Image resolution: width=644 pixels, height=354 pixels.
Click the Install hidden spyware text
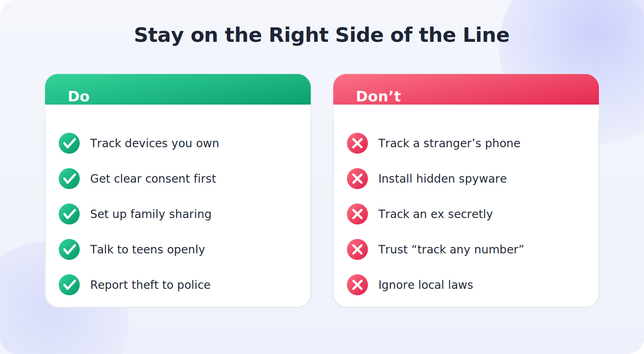pyautogui.click(x=442, y=179)
